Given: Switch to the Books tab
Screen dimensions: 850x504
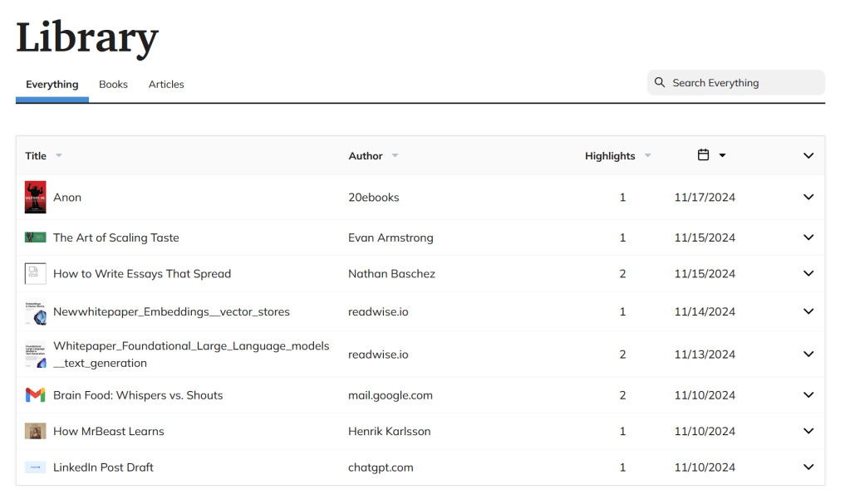Looking at the screenshot, I should 113,85.
